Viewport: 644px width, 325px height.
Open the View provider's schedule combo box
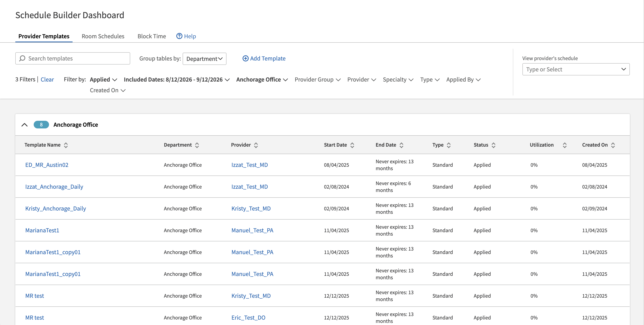click(x=576, y=69)
